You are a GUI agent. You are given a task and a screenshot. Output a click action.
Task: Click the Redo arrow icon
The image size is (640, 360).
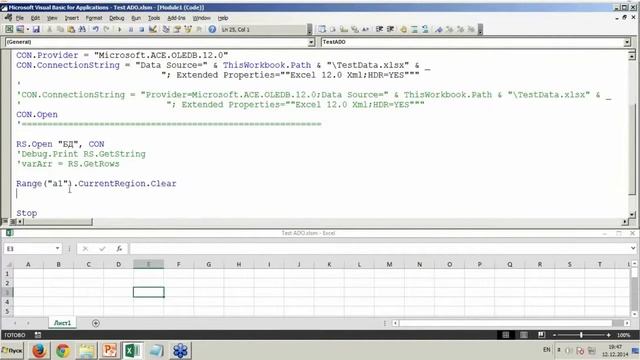(x=107, y=29)
